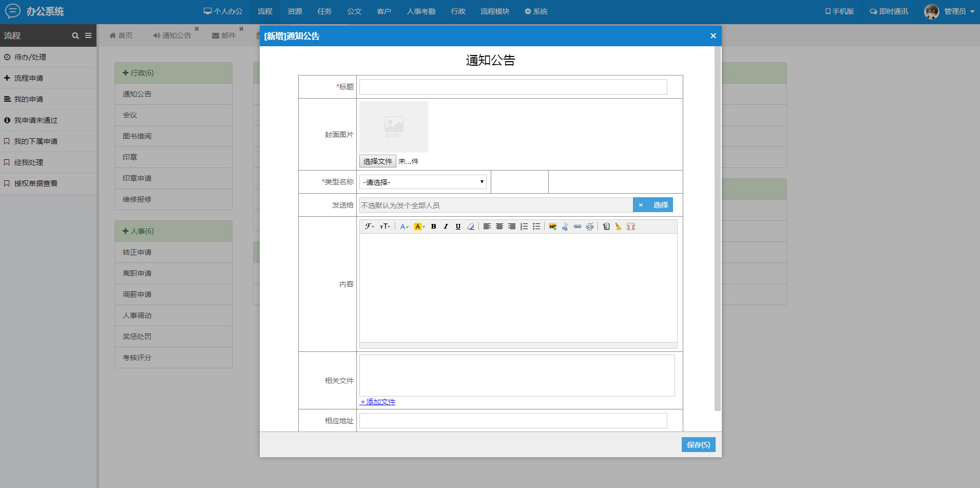Switch to the 首页 tab

click(121, 35)
